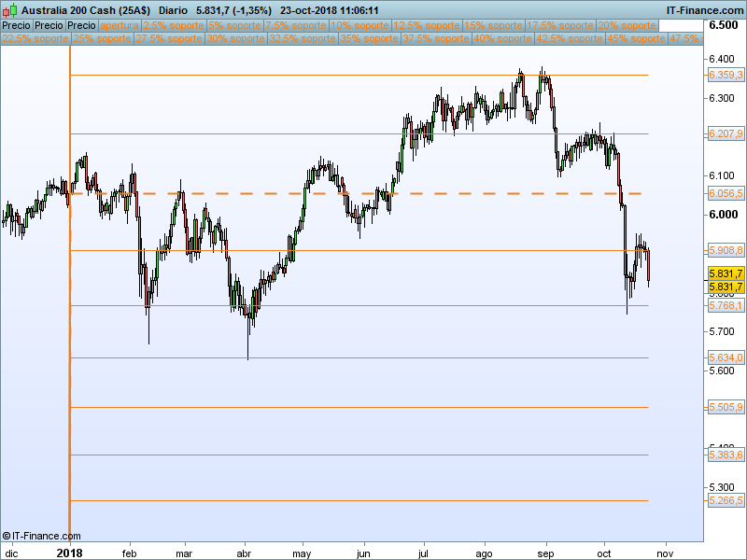
Task: Select the '5.383,6' level price tag
Action: click(726, 455)
